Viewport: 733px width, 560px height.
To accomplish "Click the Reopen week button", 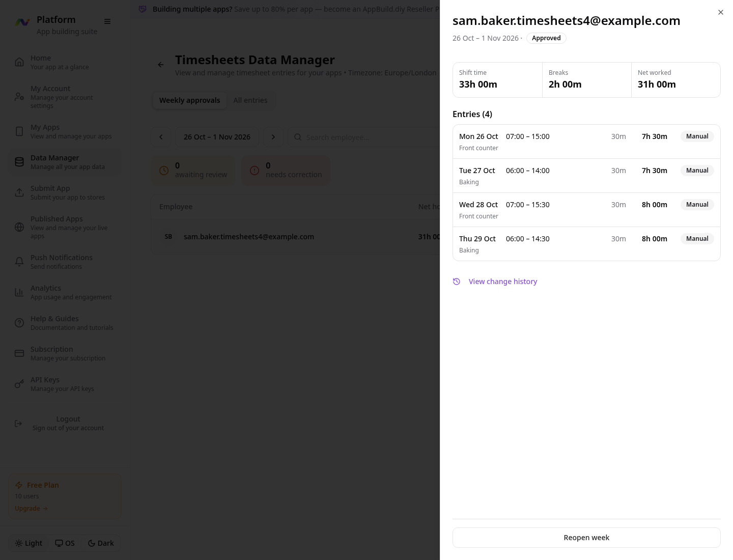I will coord(586,538).
